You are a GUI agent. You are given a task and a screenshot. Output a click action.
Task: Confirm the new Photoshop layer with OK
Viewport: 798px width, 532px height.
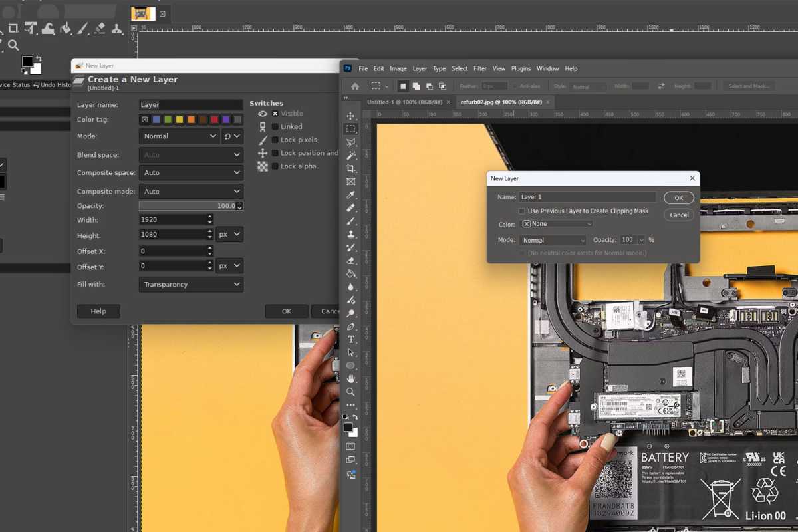tap(678, 198)
